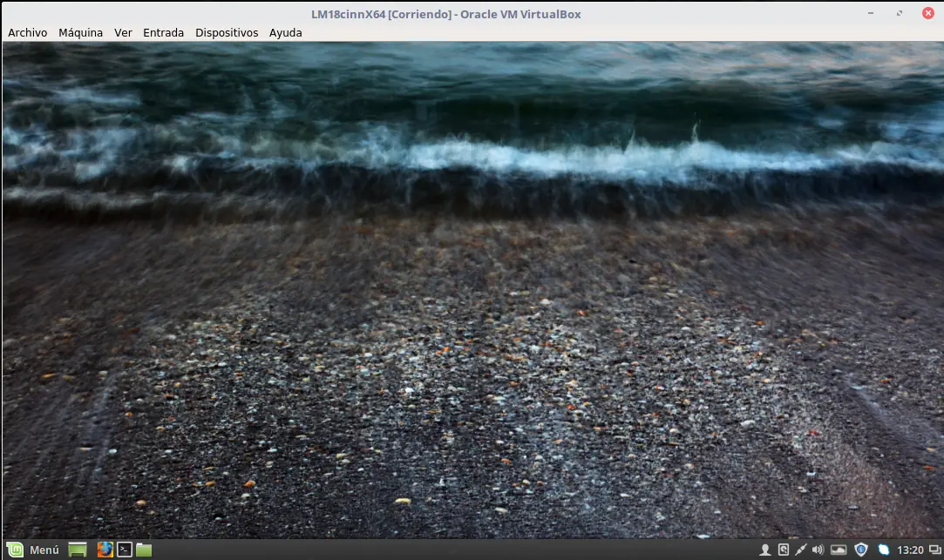Image resolution: width=944 pixels, height=560 pixels.
Task: Click the Show Desktop panel icon
Action: tap(78, 550)
